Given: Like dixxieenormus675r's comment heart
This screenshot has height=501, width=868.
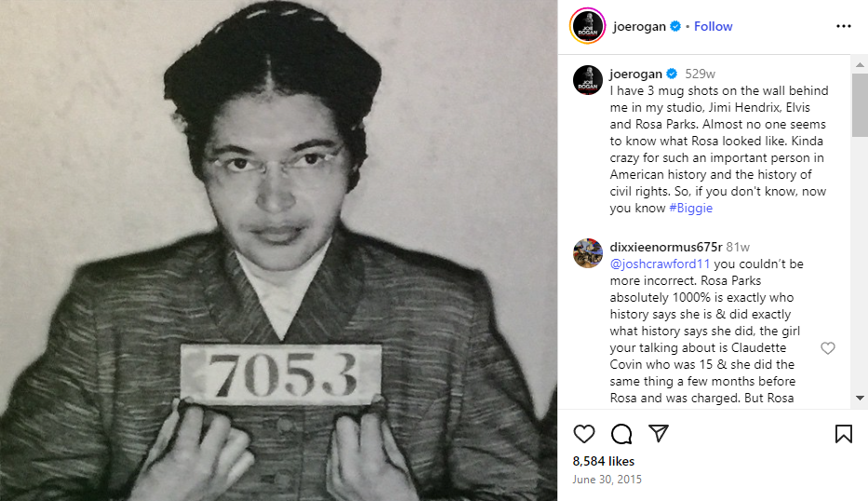Looking at the screenshot, I should pos(828,348).
